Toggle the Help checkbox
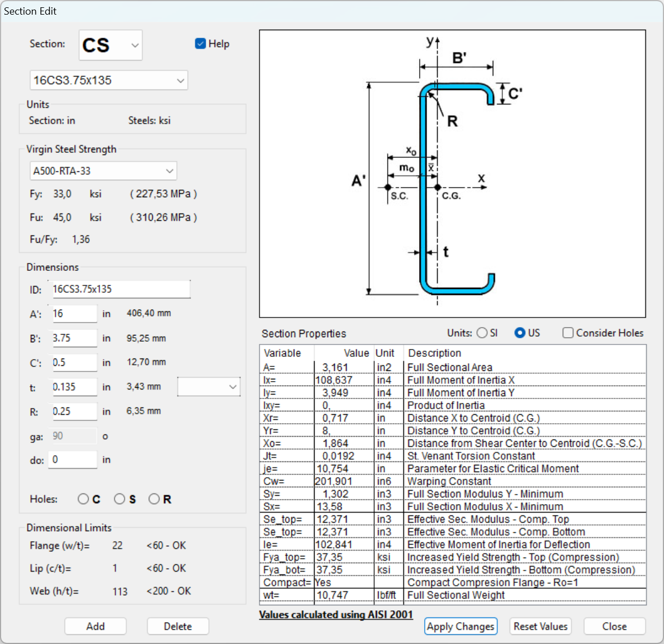The width and height of the screenshot is (664, 644). click(x=201, y=44)
